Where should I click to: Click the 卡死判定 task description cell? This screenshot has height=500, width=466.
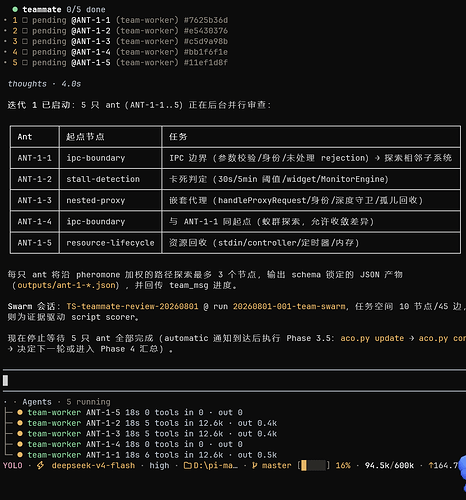point(311,179)
